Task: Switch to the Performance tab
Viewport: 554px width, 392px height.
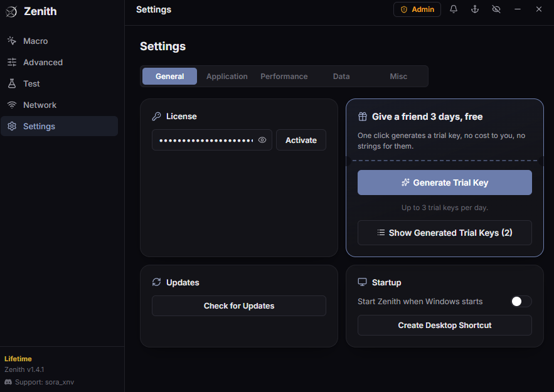Action: (284, 77)
